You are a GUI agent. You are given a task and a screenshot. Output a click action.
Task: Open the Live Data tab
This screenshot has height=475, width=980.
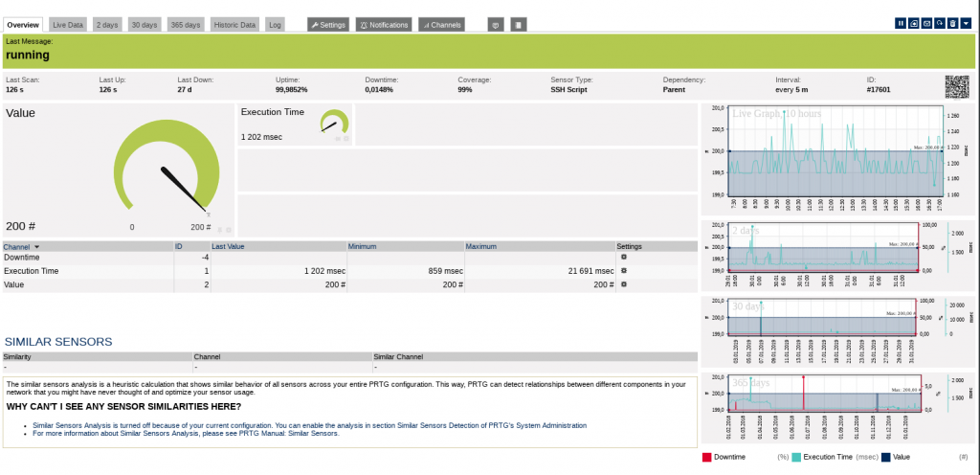[x=68, y=25]
